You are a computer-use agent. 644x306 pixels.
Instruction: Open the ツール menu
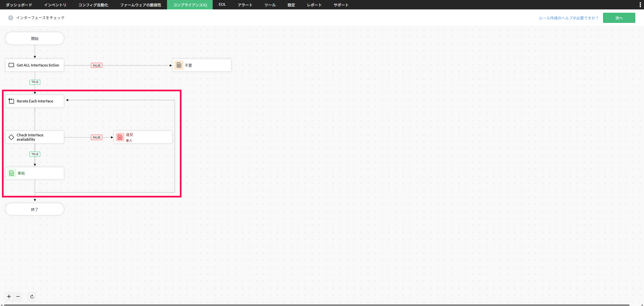coord(270,5)
